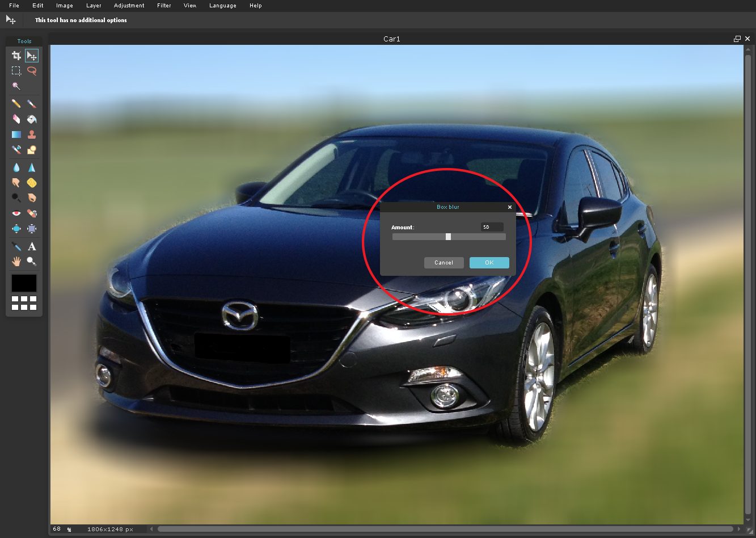Restore the Car1 document window size

[x=737, y=39]
